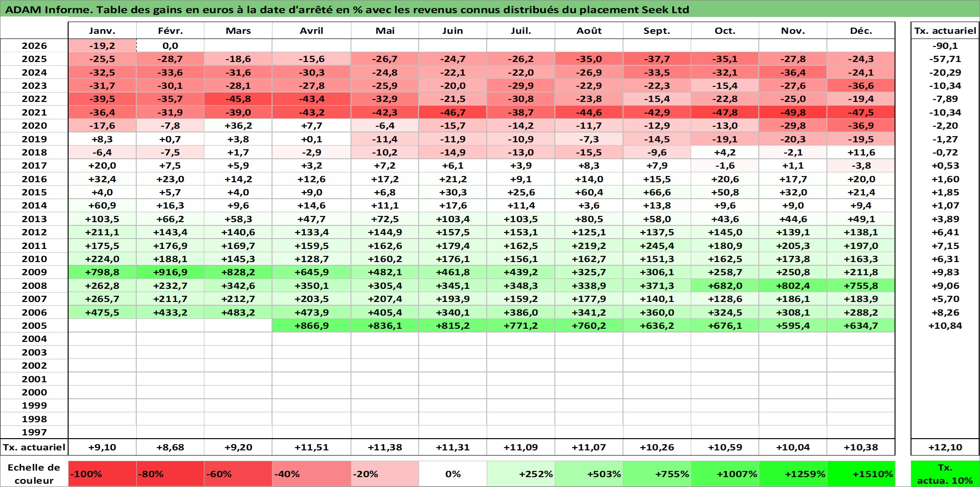Click the -49,8 cell in 2021
980x487 pixels.
(x=793, y=112)
